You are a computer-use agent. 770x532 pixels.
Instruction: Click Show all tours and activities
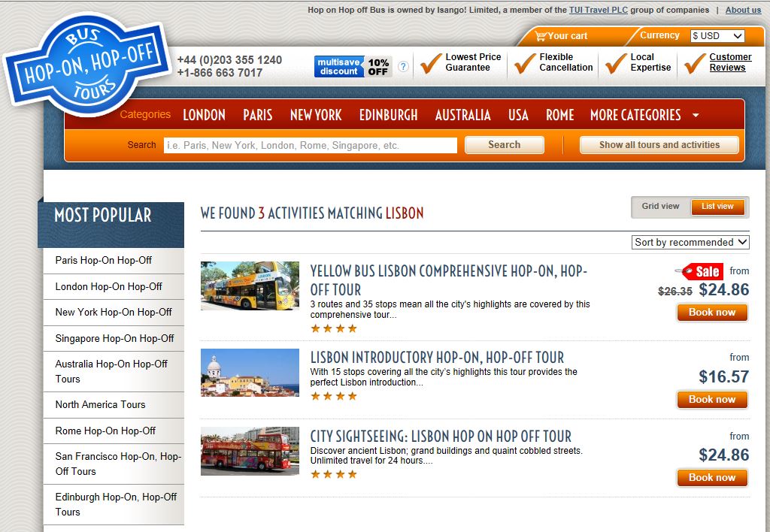click(659, 145)
